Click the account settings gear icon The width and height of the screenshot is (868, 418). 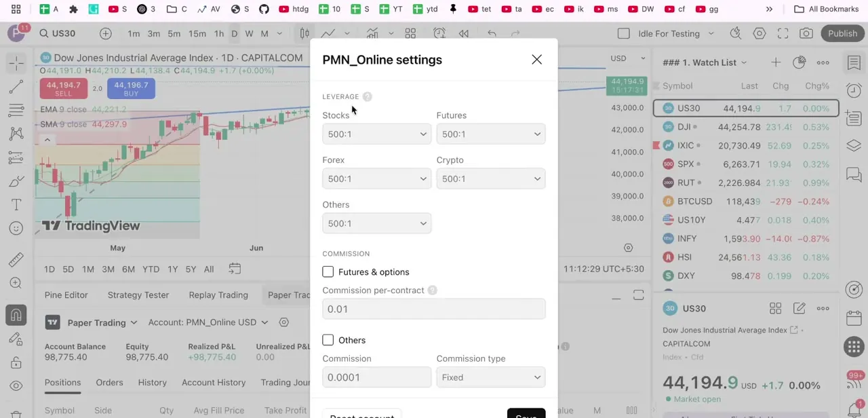(284, 322)
